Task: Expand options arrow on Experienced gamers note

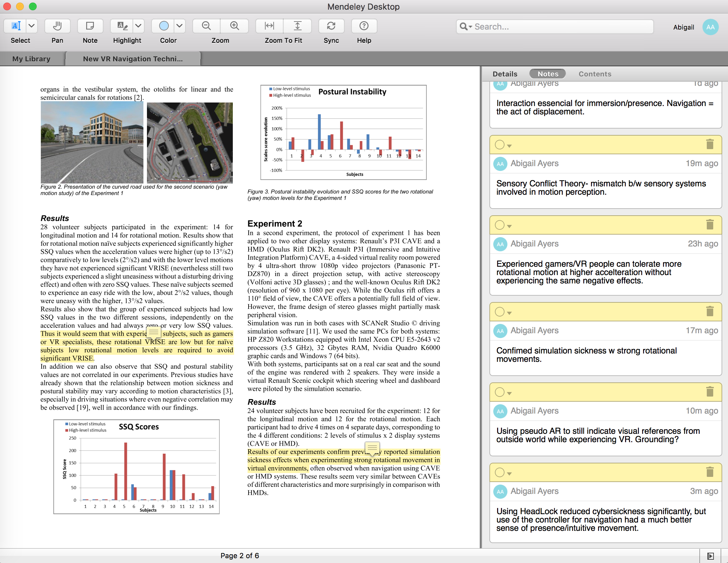Action: point(509,226)
